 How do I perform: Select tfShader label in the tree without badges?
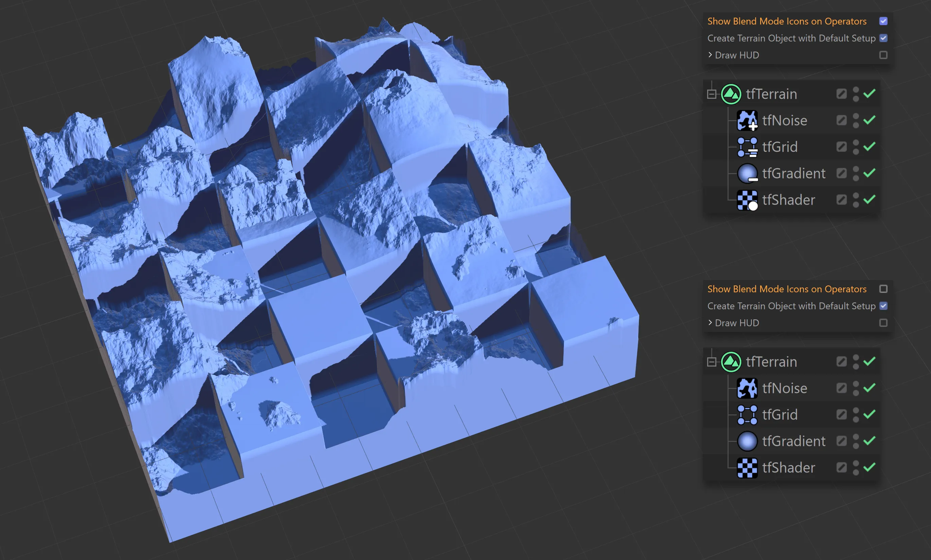pyautogui.click(x=788, y=468)
